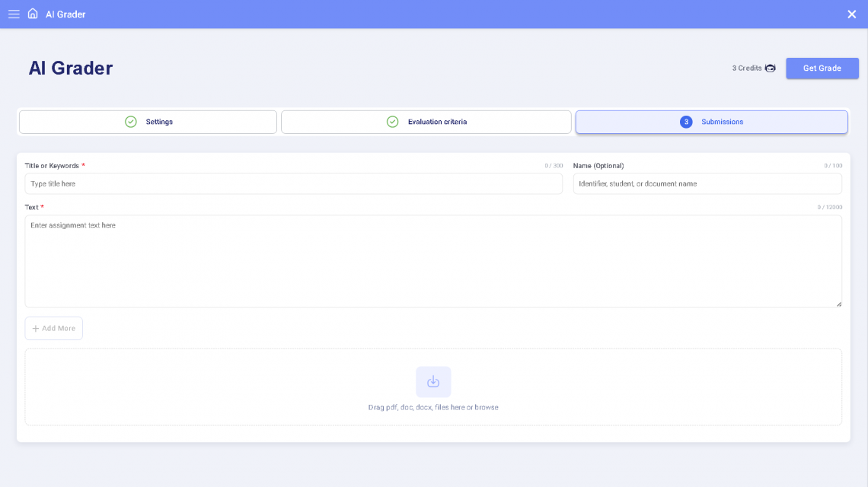868x487 pixels.
Task: Click the upload icon in the file drop zone
Action: coord(432,382)
